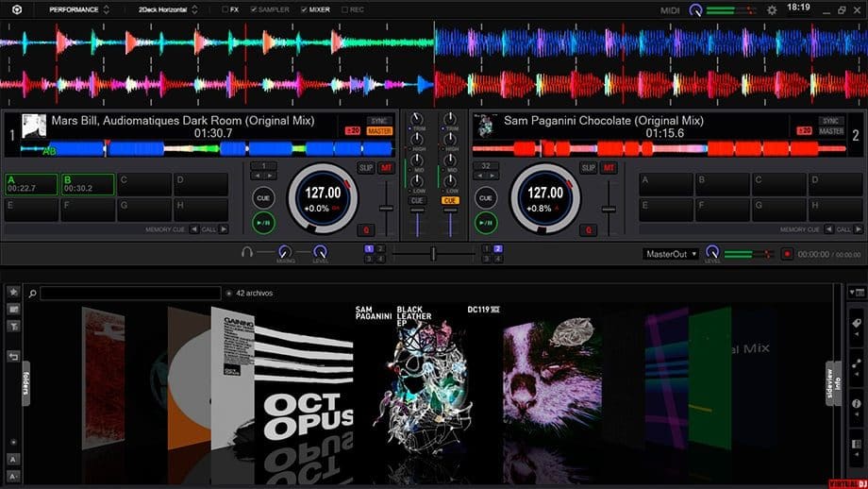The height and width of the screenshot is (489, 868).
Task: Click the crossfader handle
Action: pyautogui.click(x=433, y=254)
